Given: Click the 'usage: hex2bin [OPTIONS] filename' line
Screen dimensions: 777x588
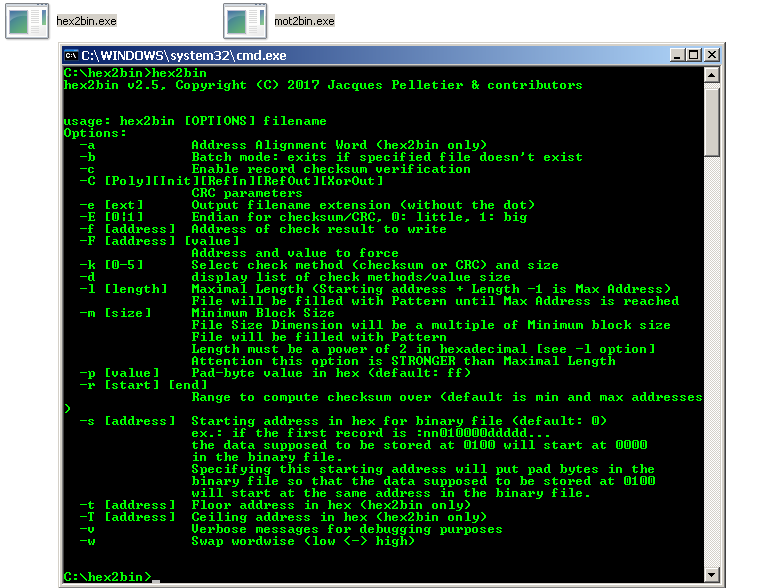Looking at the screenshot, I should (195, 121).
